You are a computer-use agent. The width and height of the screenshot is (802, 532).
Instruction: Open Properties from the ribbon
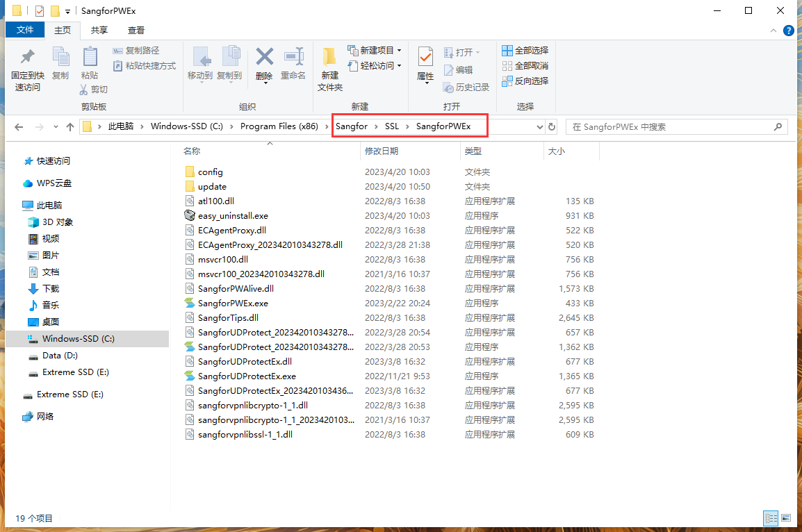(x=425, y=65)
